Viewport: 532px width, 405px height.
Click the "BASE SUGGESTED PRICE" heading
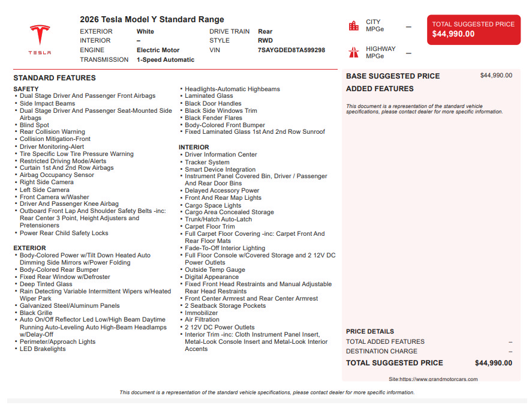(x=393, y=76)
